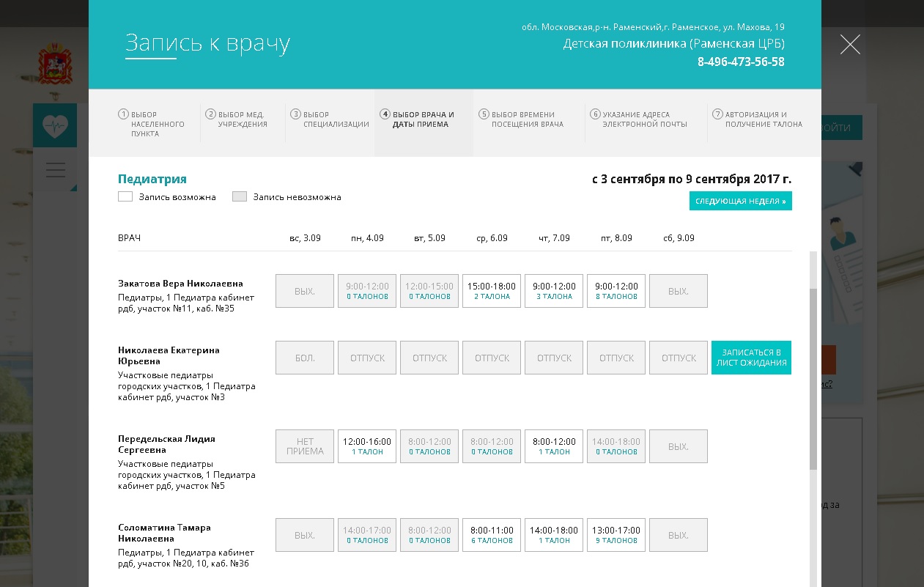Image resolution: width=924 pixels, height=587 pixels.
Task: Close the doctor appointment dialog with X
Action: point(850,45)
